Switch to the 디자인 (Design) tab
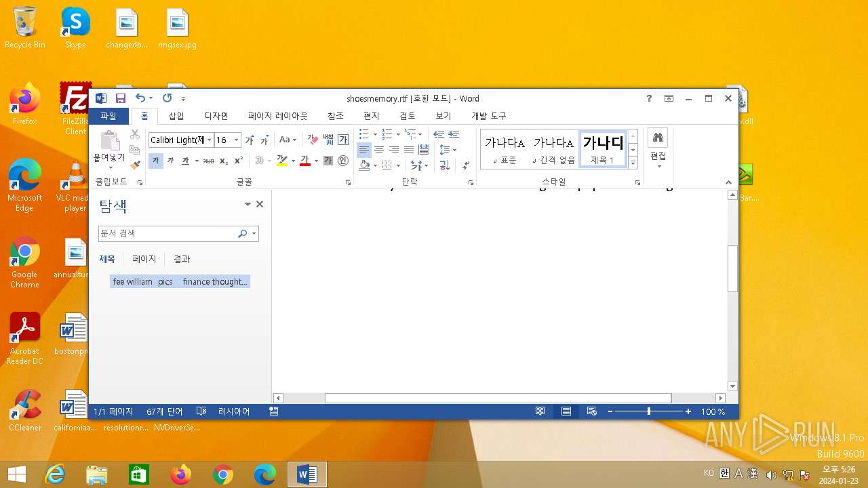Image resolution: width=868 pixels, height=488 pixels. tap(216, 116)
